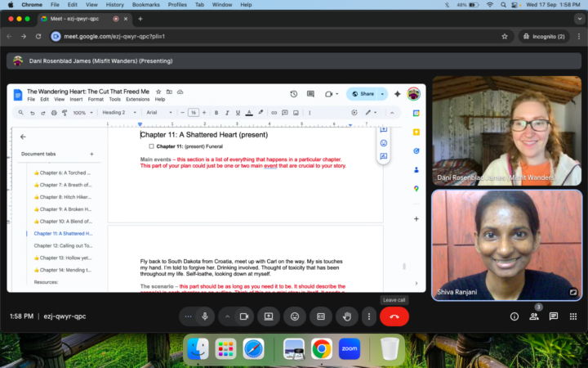Image resolution: width=588 pixels, height=368 pixels.
Task: Click the red Leave call button
Action: point(394,316)
